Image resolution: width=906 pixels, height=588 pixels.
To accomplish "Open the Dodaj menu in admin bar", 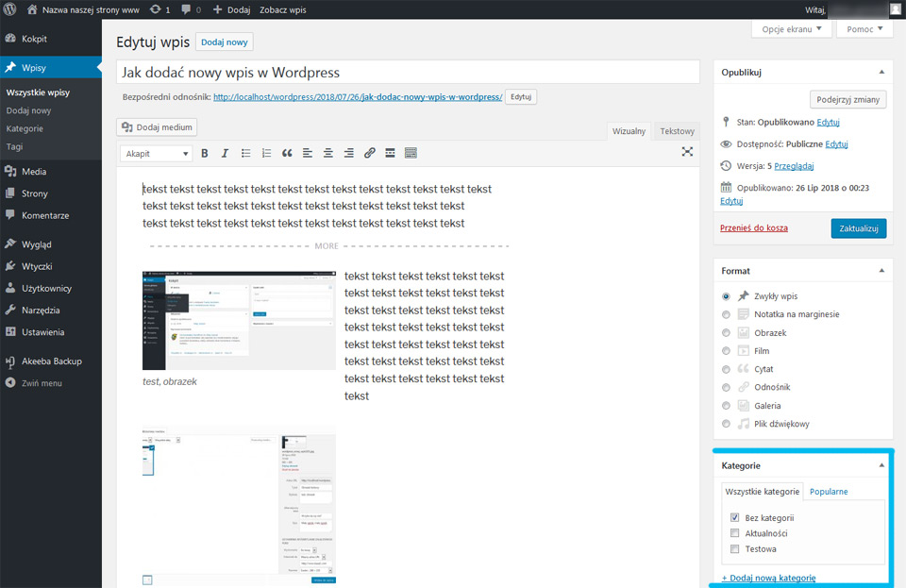I will coord(232,9).
